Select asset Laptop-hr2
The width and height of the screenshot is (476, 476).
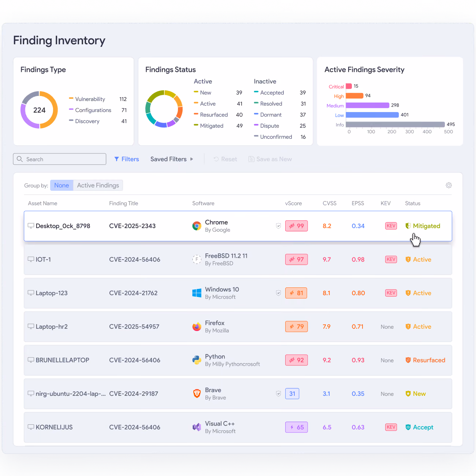pos(52,327)
